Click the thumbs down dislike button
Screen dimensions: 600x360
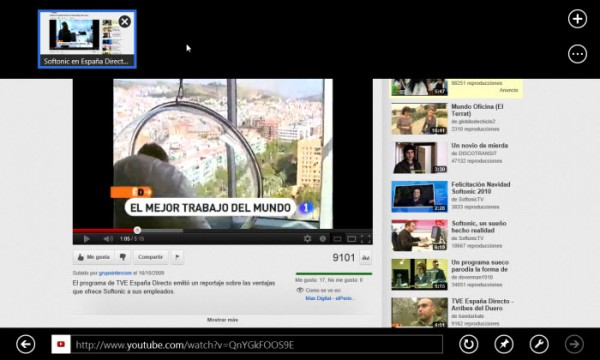coord(123,257)
